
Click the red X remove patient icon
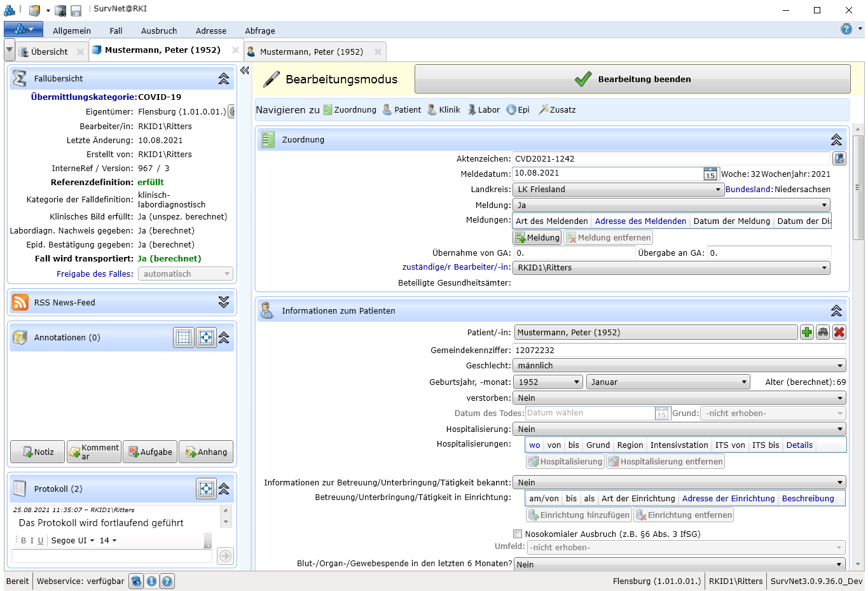pos(839,332)
